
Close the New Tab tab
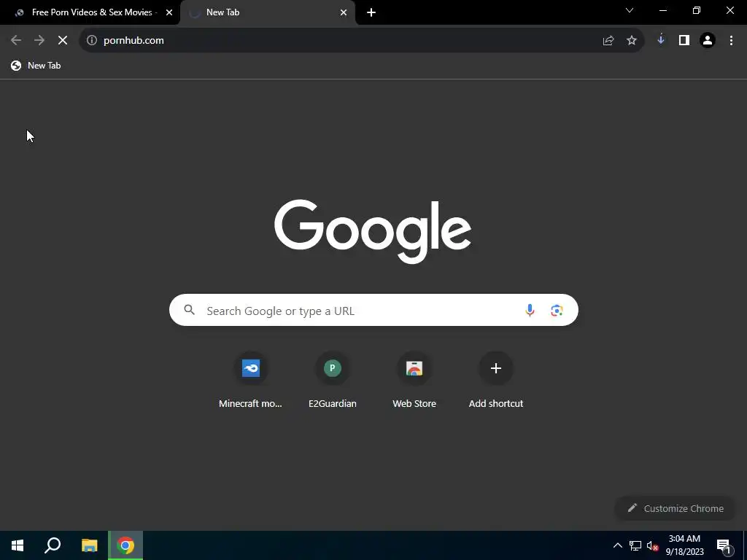click(344, 12)
